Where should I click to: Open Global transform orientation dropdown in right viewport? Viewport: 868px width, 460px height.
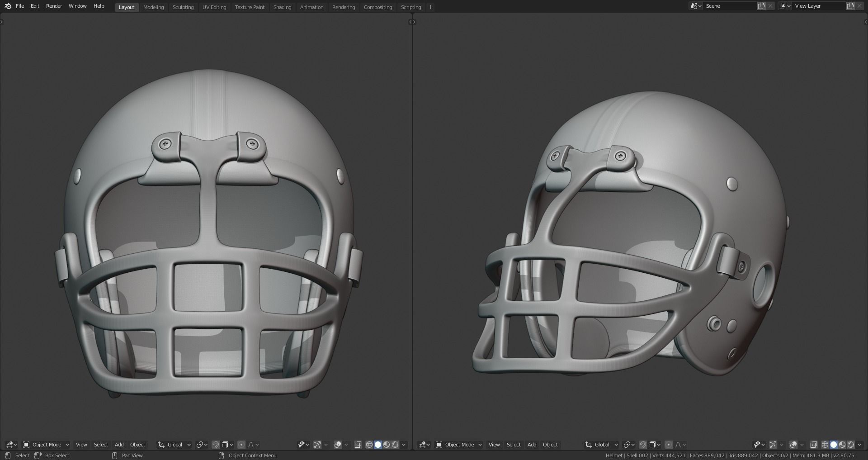click(x=602, y=445)
